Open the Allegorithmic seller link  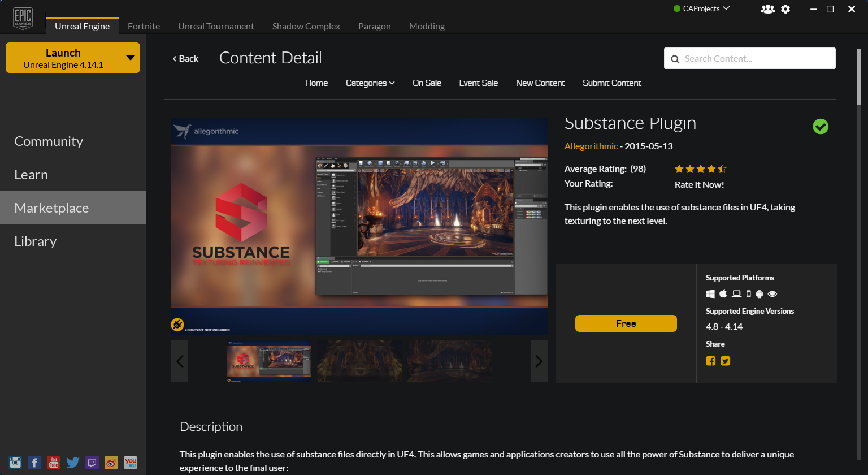591,146
